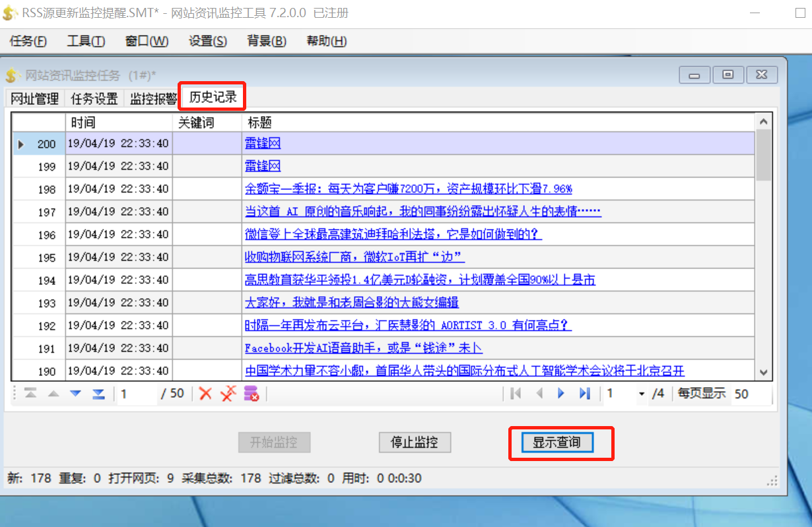812x527 pixels.
Task: Click the time cell in row 197
Action: click(119, 211)
